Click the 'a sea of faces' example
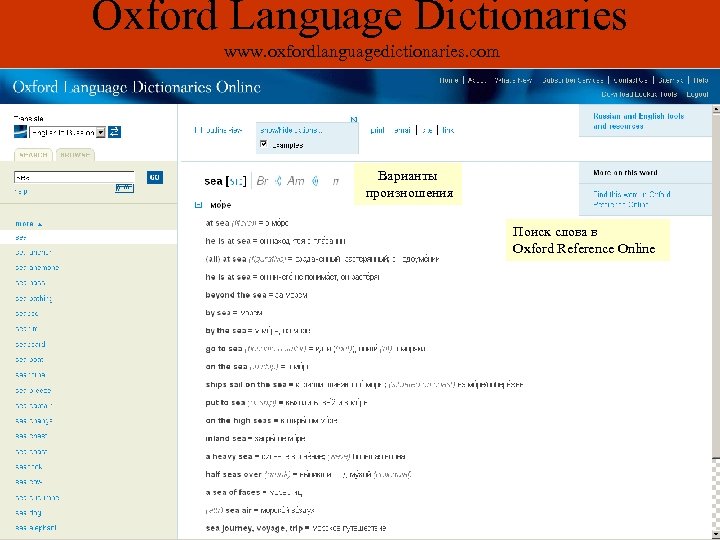The width and height of the screenshot is (720, 540). click(x=254, y=492)
